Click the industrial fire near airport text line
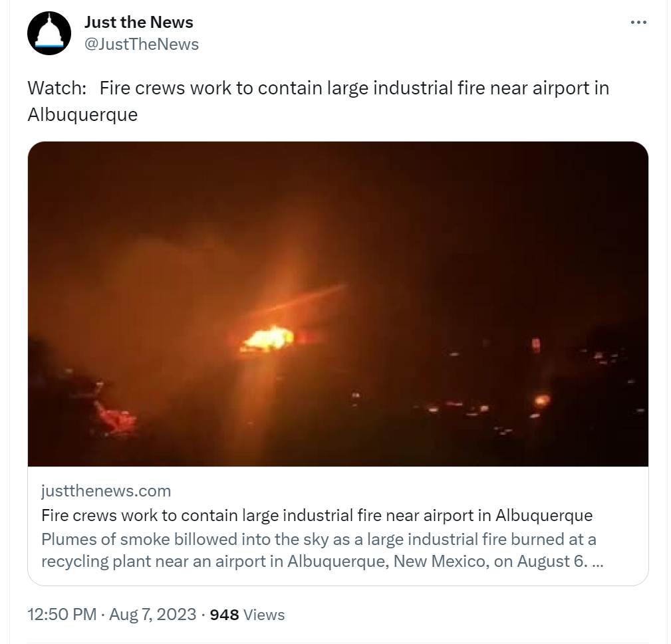 319,88
